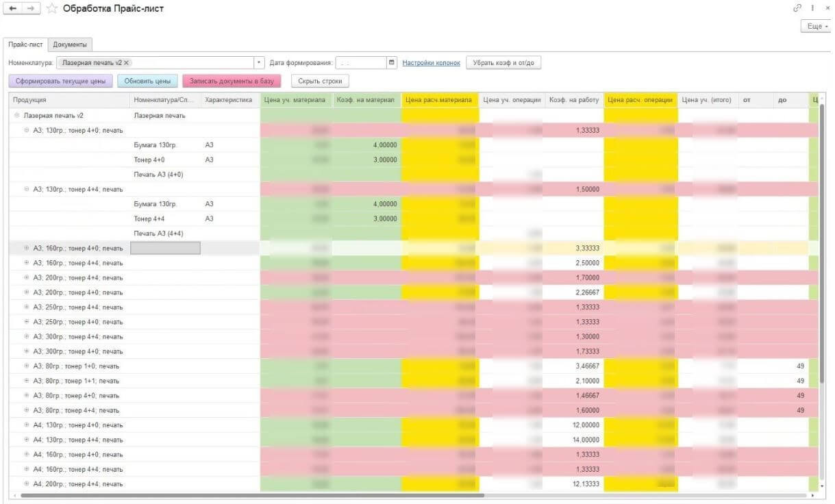Viewport: 835px width, 504px height.
Task: Remove the Лазерная печать v2 tag
Action: pos(127,62)
